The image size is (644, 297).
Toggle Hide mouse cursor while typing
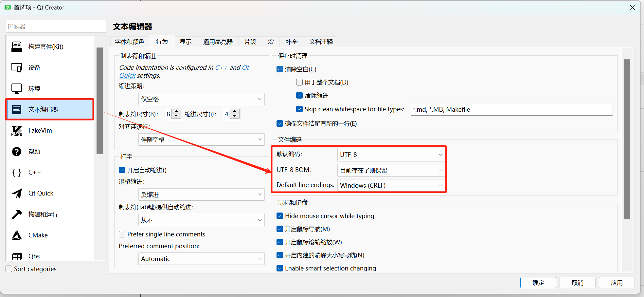pyautogui.click(x=280, y=216)
